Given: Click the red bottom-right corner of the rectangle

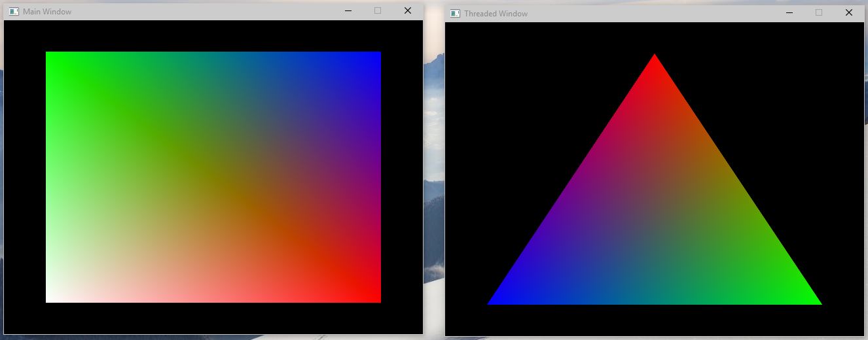Looking at the screenshot, I should [x=376, y=299].
